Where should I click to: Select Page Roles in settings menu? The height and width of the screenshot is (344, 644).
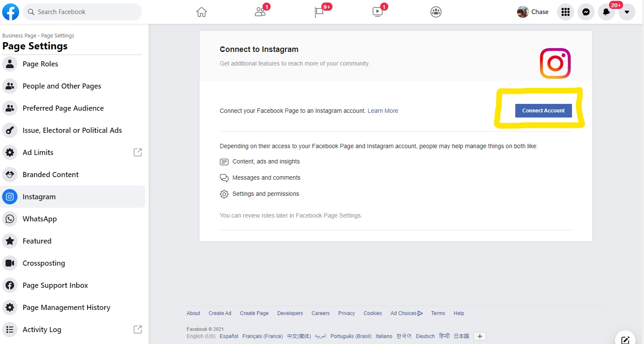point(72,64)
